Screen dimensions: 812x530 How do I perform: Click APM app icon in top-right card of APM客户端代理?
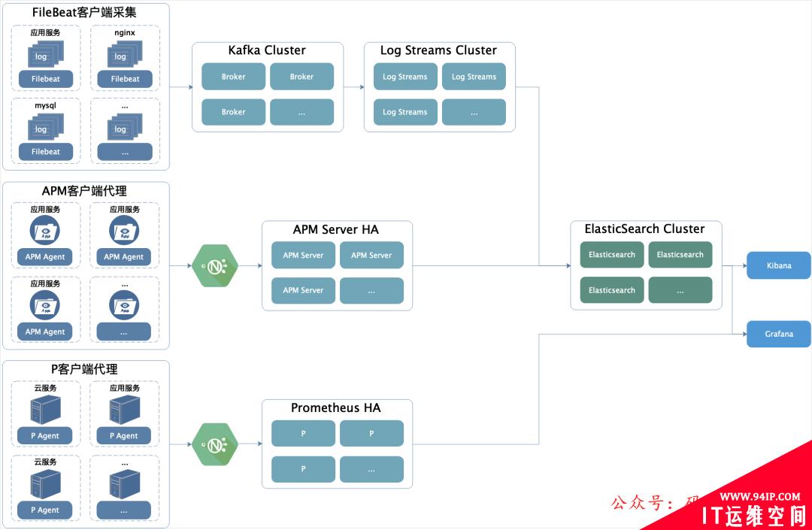pyautogui.click(x=124, y=230)
